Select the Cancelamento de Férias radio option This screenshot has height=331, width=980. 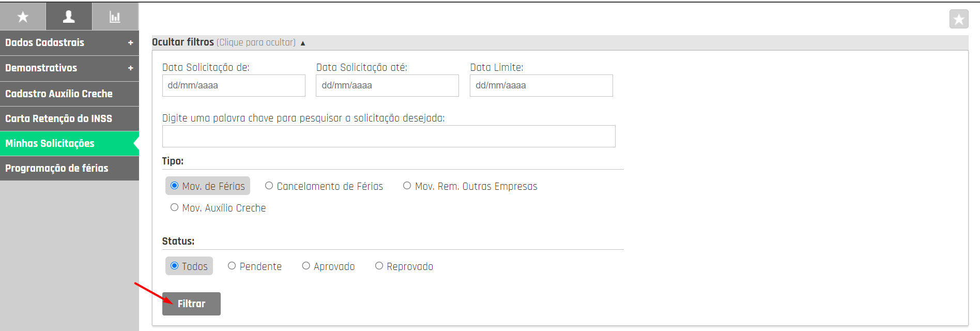pos(269,186)
